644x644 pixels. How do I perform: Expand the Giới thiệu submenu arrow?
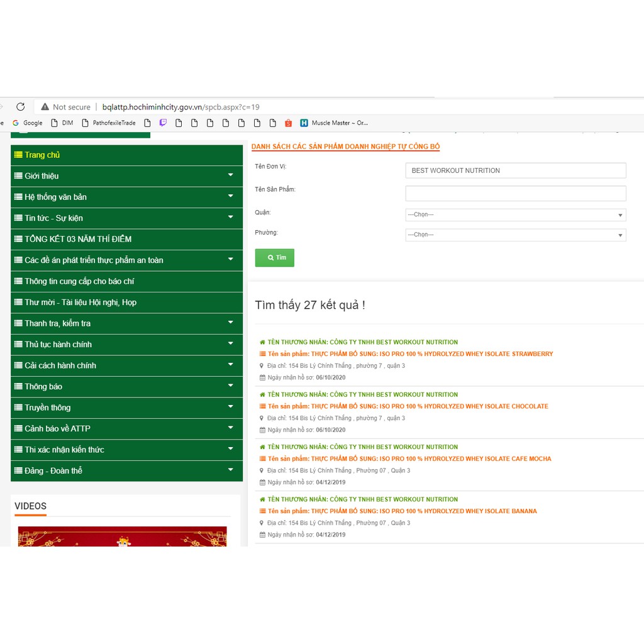click(230, 175)
